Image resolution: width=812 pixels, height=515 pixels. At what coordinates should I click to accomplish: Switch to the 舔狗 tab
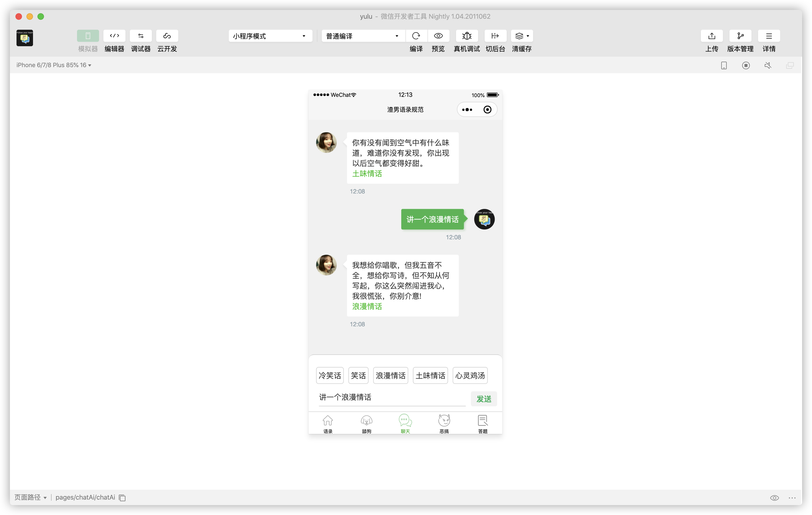click(367, 424)
